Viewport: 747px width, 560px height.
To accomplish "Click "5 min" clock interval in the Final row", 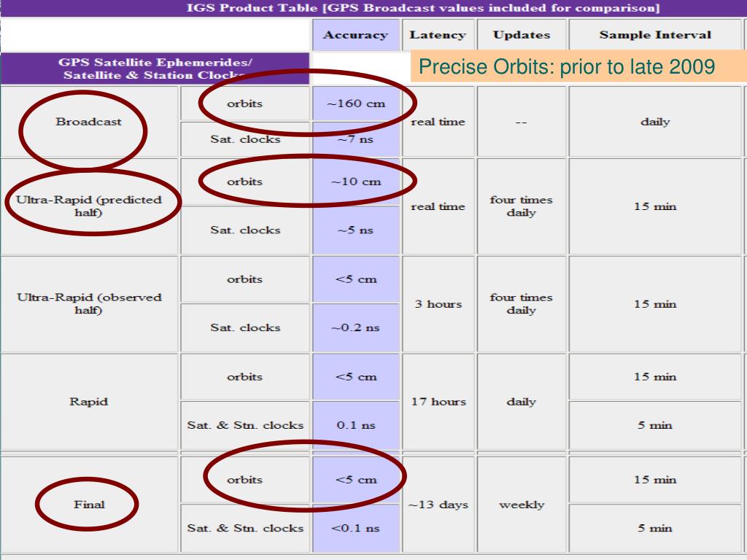I will tap(655, 528).
